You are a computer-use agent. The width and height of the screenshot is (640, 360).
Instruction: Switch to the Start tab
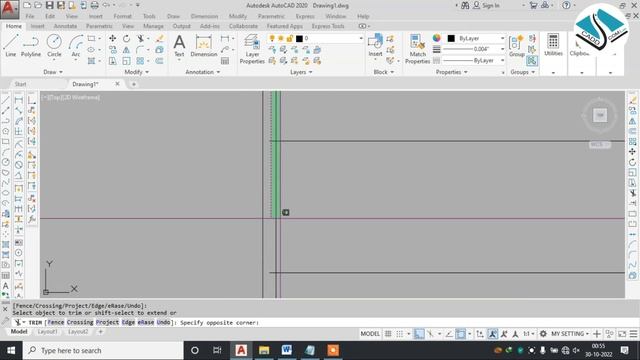[x=20, y=84]
